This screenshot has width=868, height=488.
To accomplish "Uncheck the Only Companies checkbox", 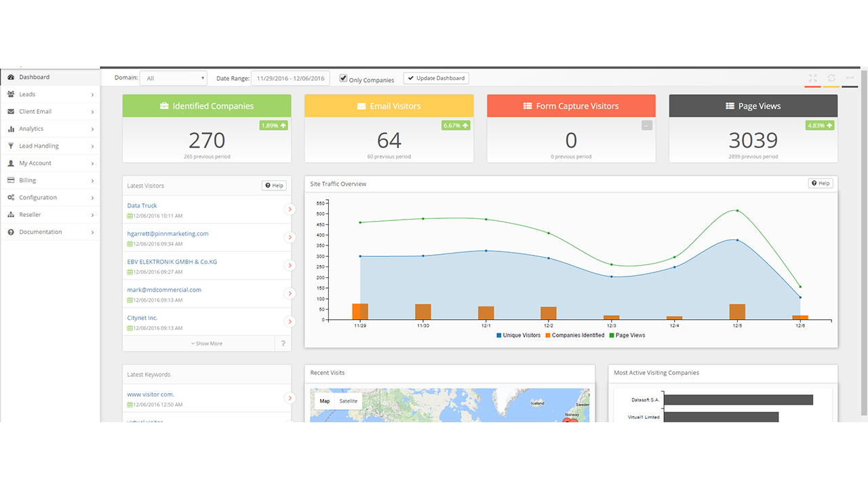I will [x=343, y=79].
